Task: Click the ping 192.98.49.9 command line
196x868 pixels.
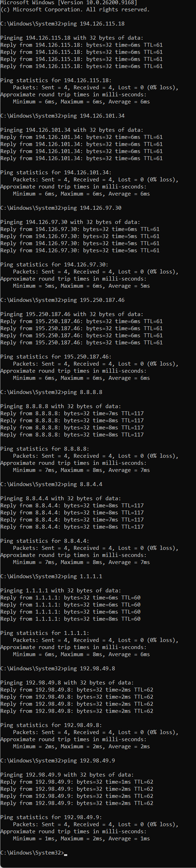Action: 58,761
